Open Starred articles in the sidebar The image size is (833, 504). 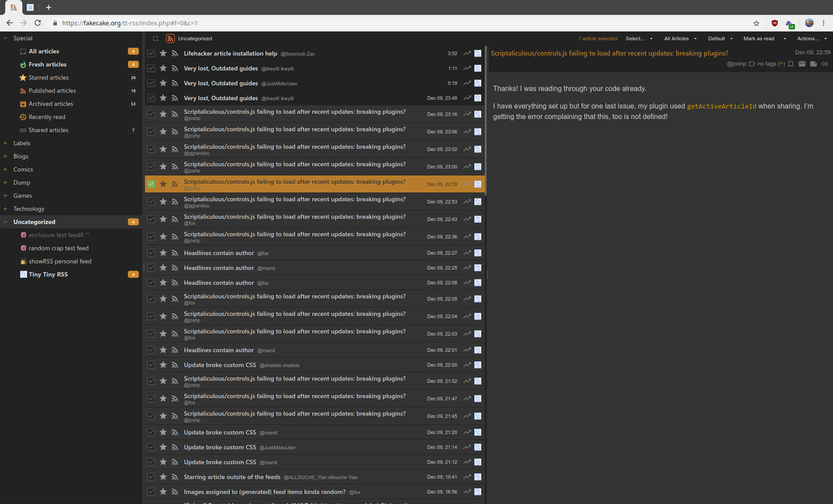point(48,77)
